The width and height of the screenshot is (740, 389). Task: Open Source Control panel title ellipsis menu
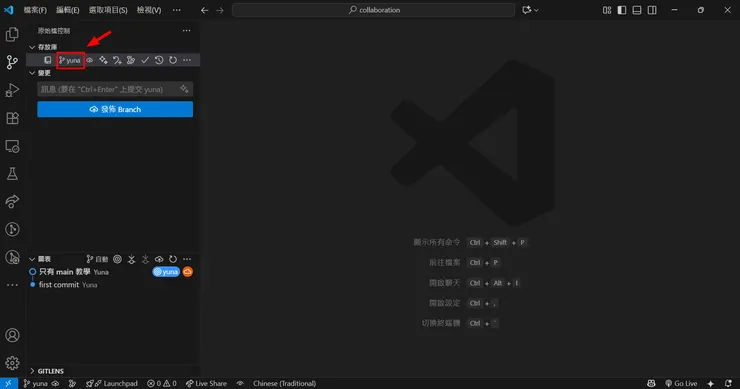coord(186,31)
